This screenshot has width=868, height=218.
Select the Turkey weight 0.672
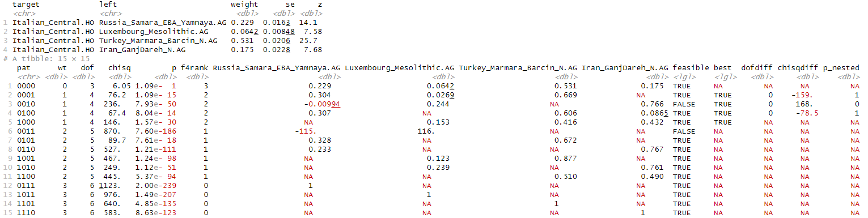pyautogui.click(x=566, y=140)
